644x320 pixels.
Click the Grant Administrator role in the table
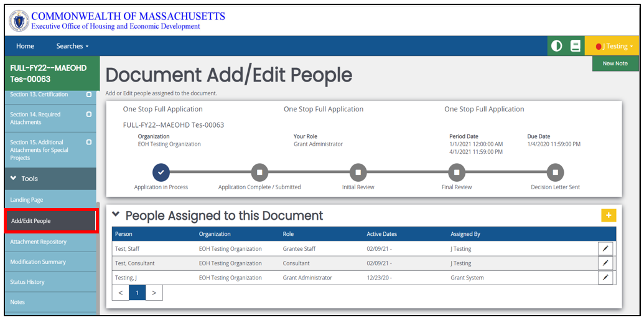pos(307,278)
